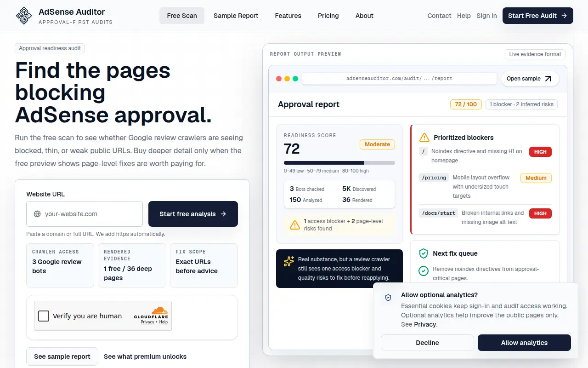Click the 150 Analyzed stat
Viewport: 588px width, 368px height.
(x=306, y=200)
